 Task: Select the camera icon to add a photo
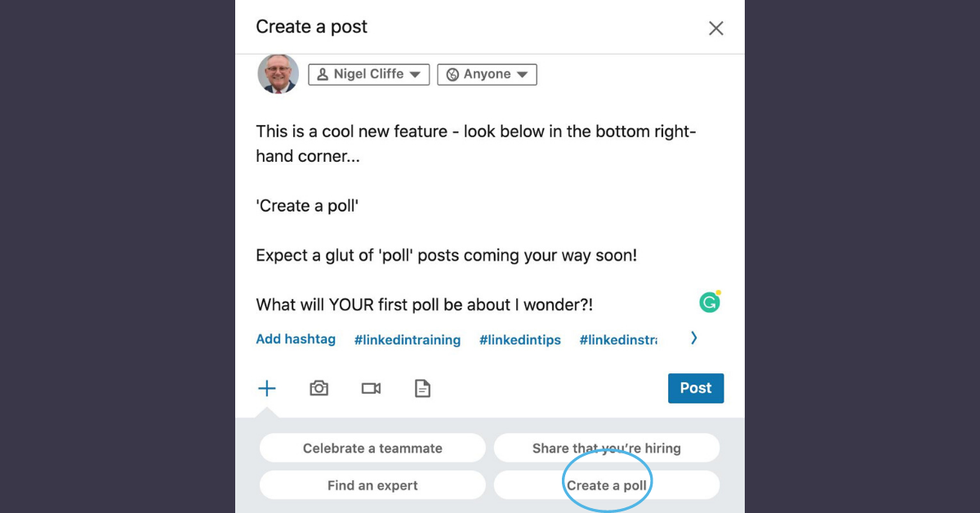tap(318, 388)
